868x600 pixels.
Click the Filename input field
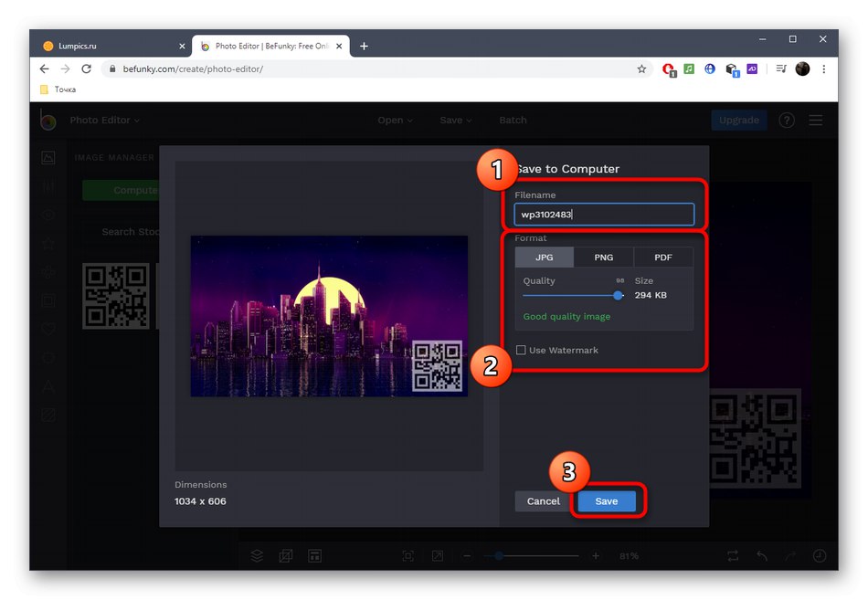tap(604, 215)
